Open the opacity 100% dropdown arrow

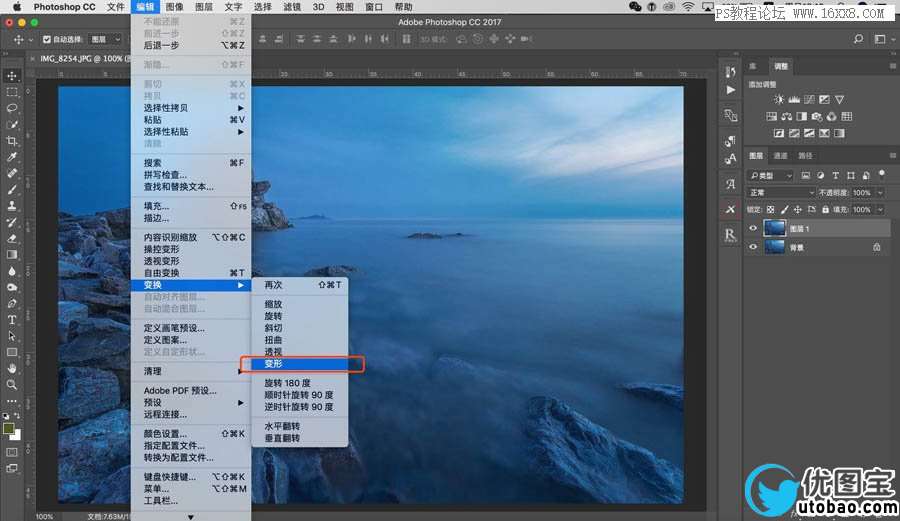pyautogui.click(x=880, y=192)
